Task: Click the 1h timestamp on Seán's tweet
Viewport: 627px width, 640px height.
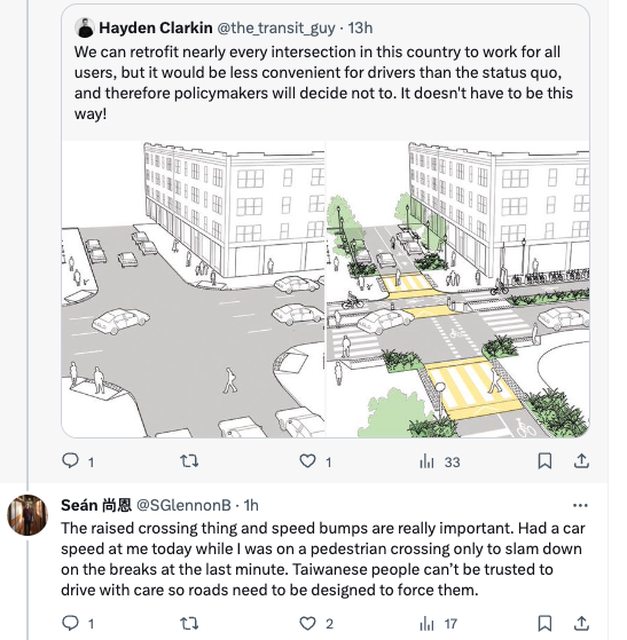Action: point(251,504)
